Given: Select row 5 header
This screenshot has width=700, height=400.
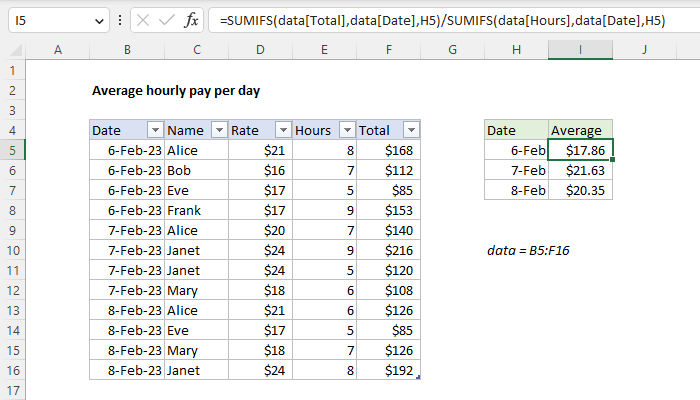Looking at the screenshot, I should click(x=12, y=150).
